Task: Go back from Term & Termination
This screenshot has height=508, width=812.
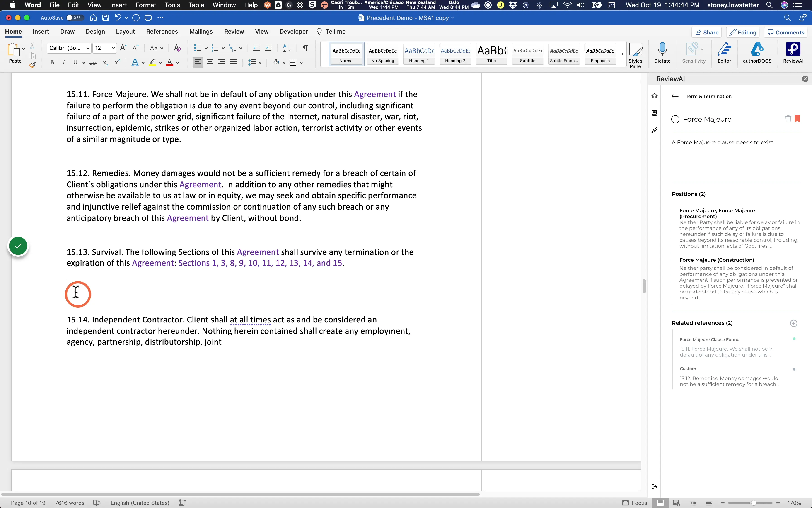Action: point(675,96)
